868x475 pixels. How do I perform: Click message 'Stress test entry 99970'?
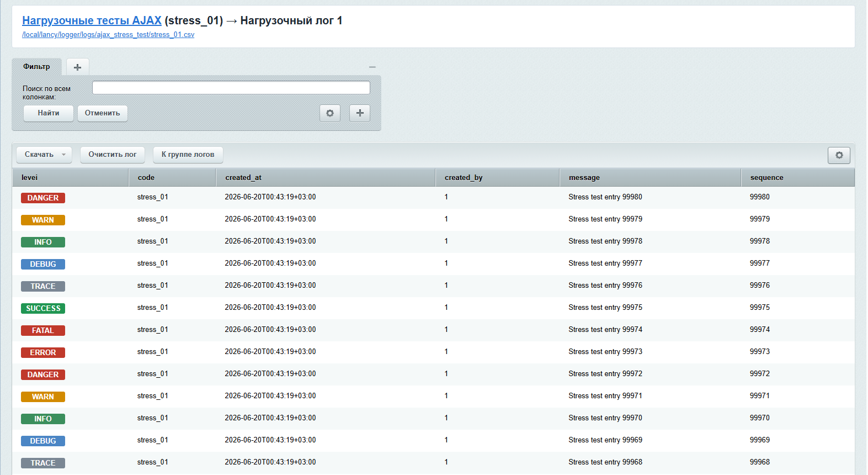click(x=605, y=418)
